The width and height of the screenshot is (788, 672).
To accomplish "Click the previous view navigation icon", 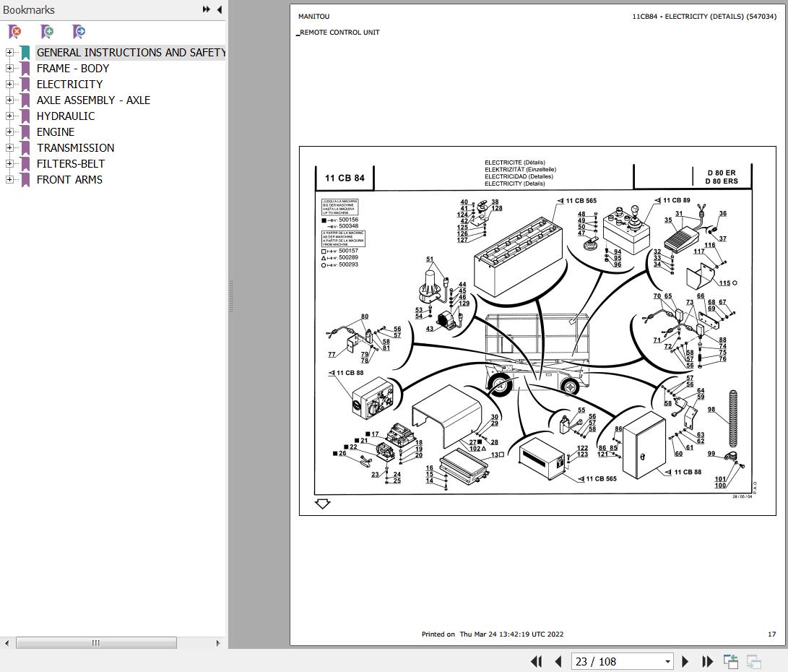I will pyautogui.click(x=731, y=661).
